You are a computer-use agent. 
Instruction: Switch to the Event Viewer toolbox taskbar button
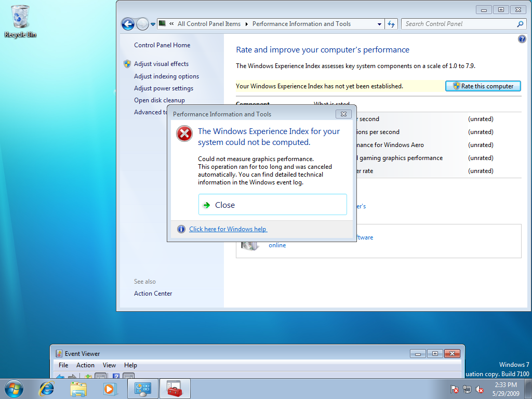point(175,389)
